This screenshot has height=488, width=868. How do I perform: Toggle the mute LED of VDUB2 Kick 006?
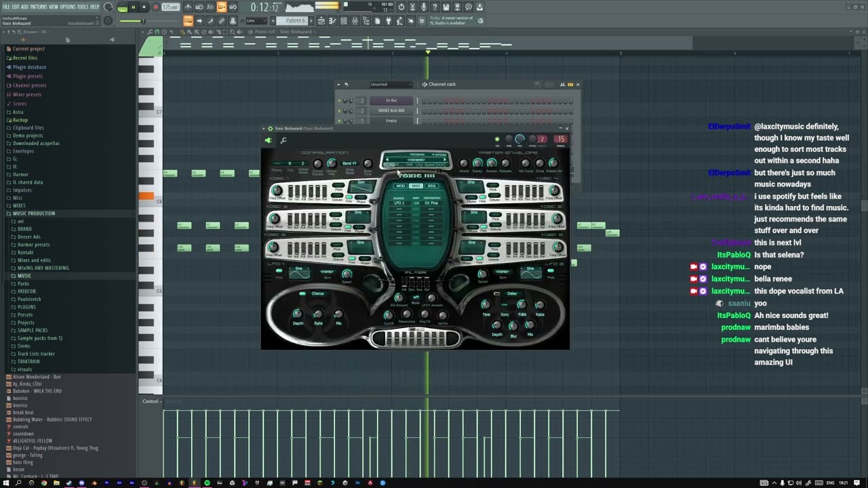click(339, 110)
